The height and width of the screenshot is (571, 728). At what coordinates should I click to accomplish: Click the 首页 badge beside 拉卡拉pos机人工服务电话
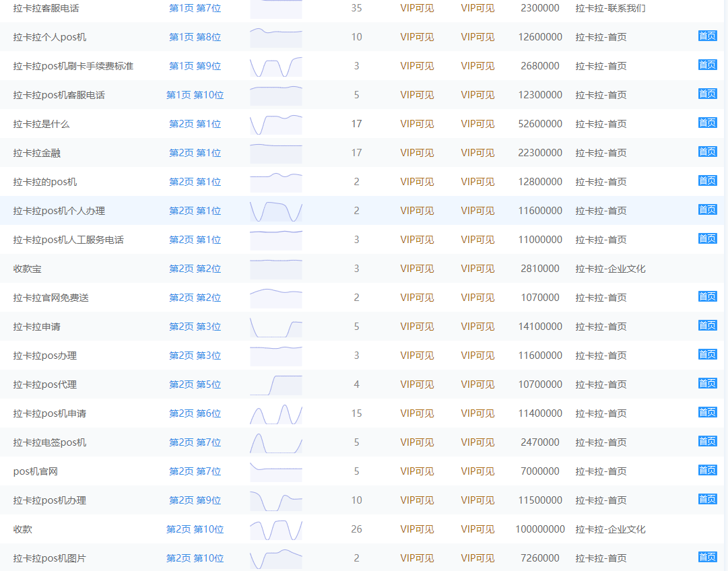(708, 238)
